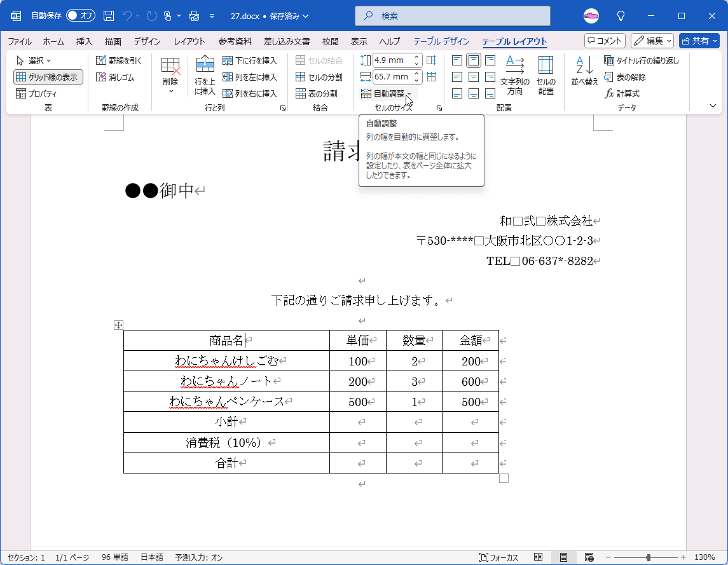Align cell text bottom right
Image resolution: width=728 pixels, height=565 pixels.
tap(490, 93)
